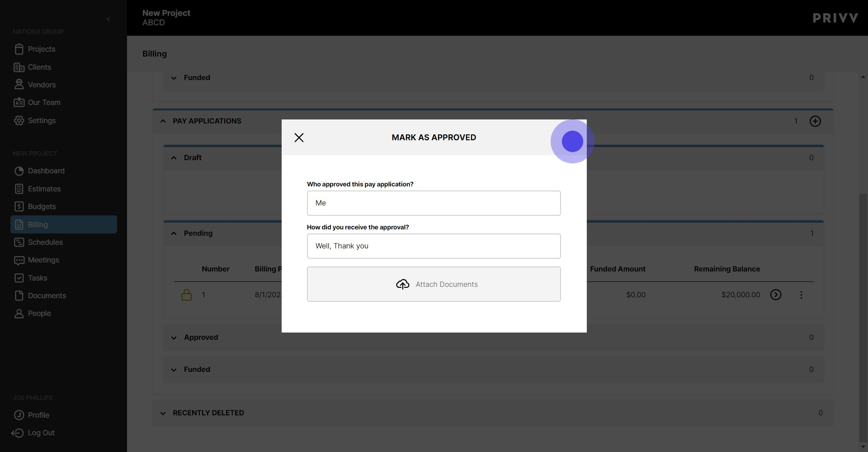Open Estimates in the sidebar
The height and width of the screenshot is (452, 868).
tap(44, 189)
